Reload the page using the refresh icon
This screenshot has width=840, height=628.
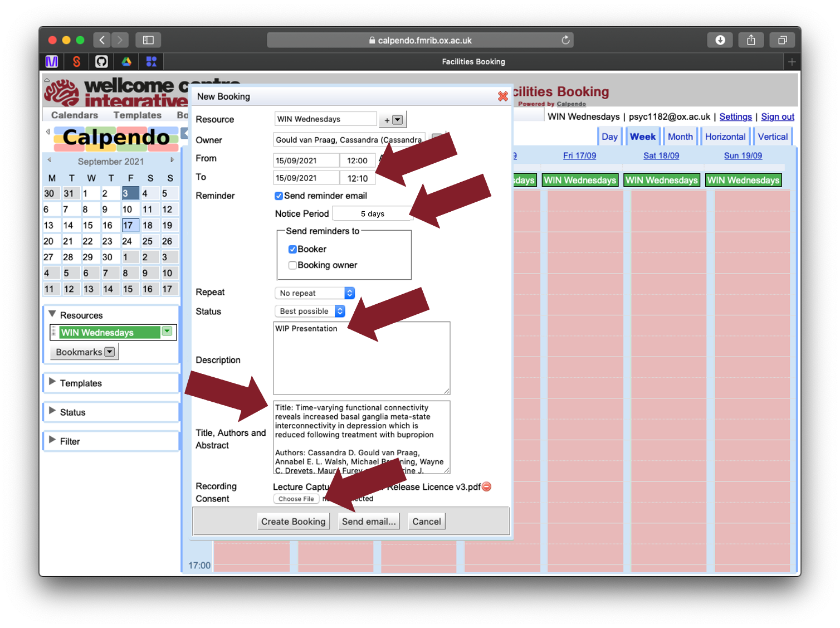tap(565, 40)
